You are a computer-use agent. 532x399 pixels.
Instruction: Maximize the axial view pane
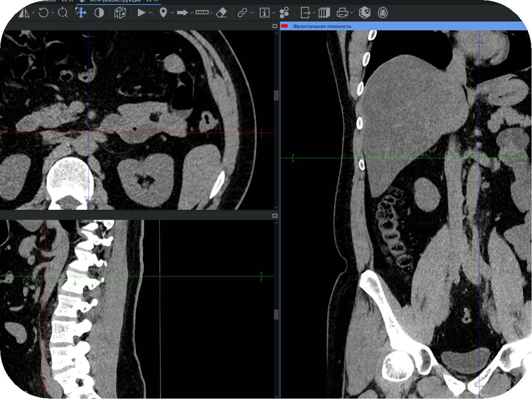[275, 26]
